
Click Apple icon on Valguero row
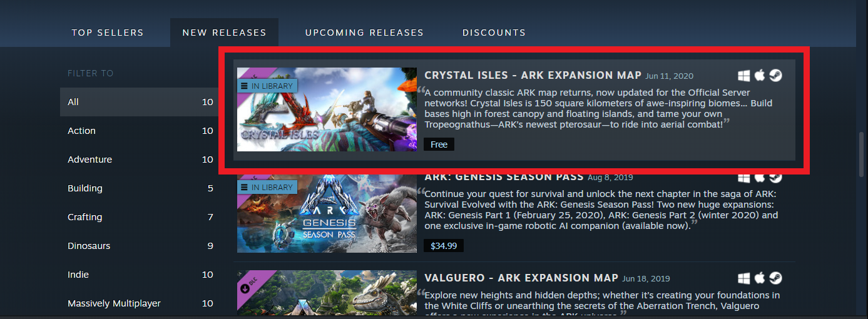click(760, 278)
